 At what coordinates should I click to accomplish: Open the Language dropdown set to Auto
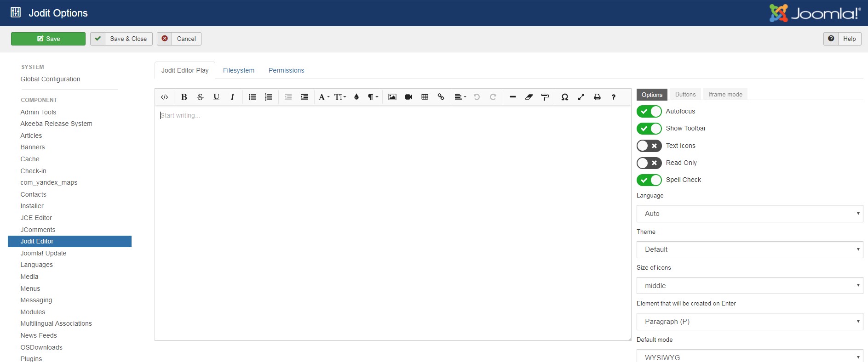(750, 214)
